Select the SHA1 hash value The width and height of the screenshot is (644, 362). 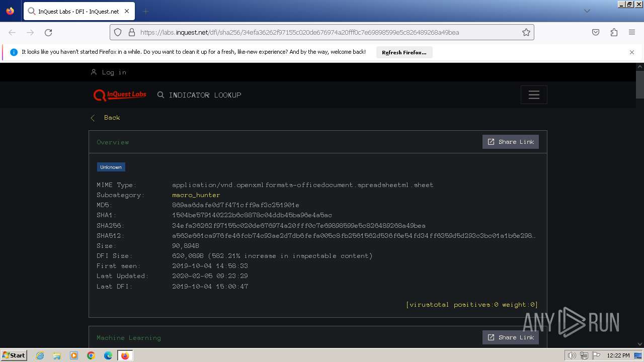[x=252, y=215]
